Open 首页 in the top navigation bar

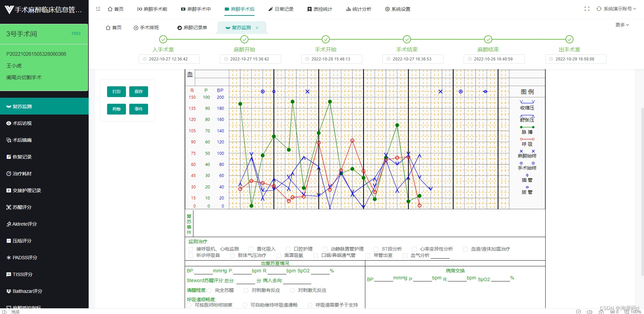tap(116, 9)
